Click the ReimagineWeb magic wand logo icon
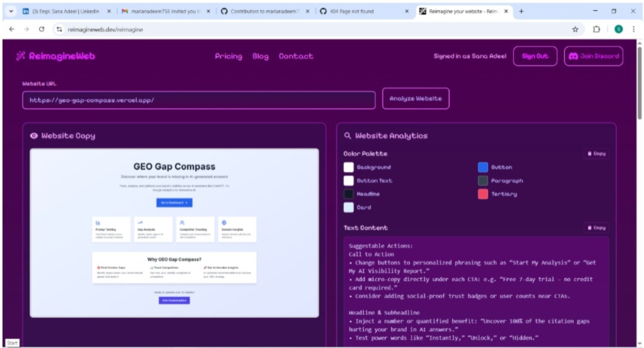Image resolution: width=644 pixels, height=348 pixels. [x=21, y=56]
